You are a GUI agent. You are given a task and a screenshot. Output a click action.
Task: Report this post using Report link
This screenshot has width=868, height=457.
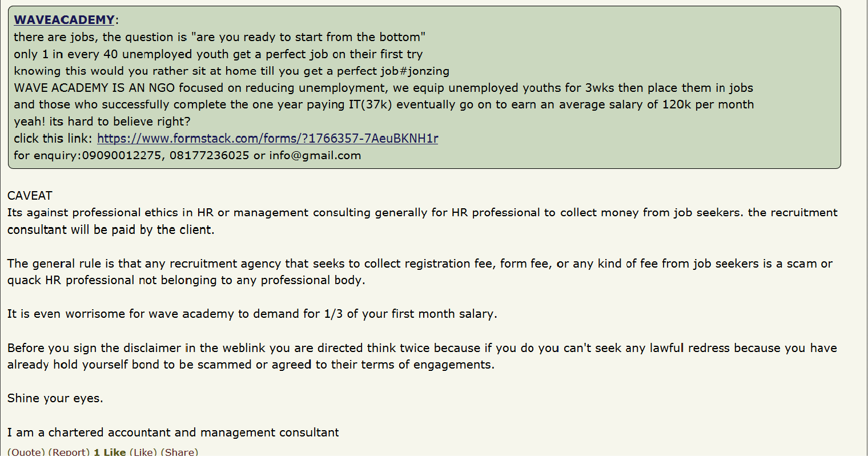(69, 451)
